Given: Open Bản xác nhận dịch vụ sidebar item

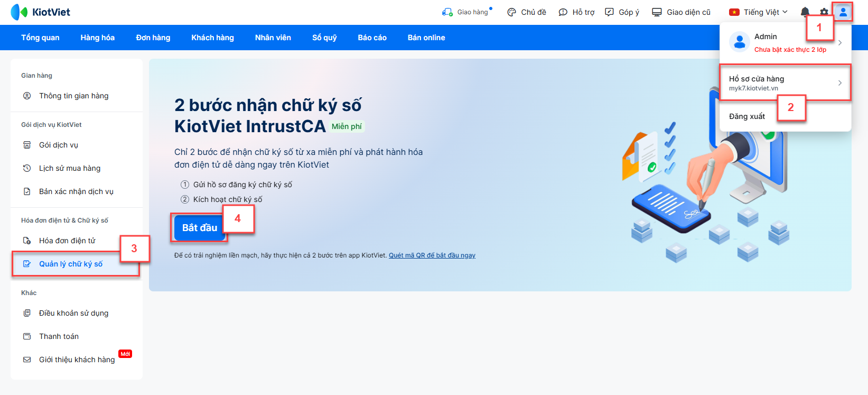Looking at the screenshot, I should click(77, 191).
